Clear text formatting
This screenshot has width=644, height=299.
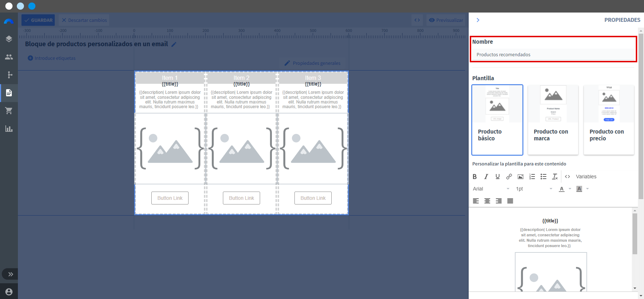[x=555, y=177]
